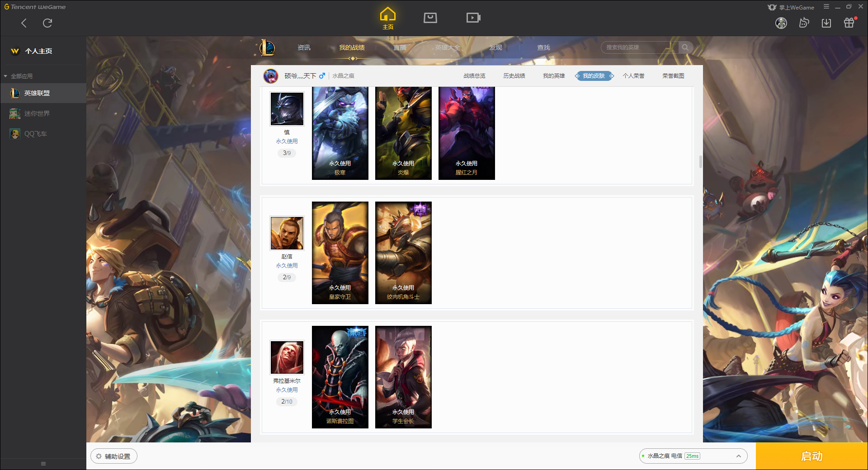
Task: Refresh the page with reload icon
Action: coord(47,23)
